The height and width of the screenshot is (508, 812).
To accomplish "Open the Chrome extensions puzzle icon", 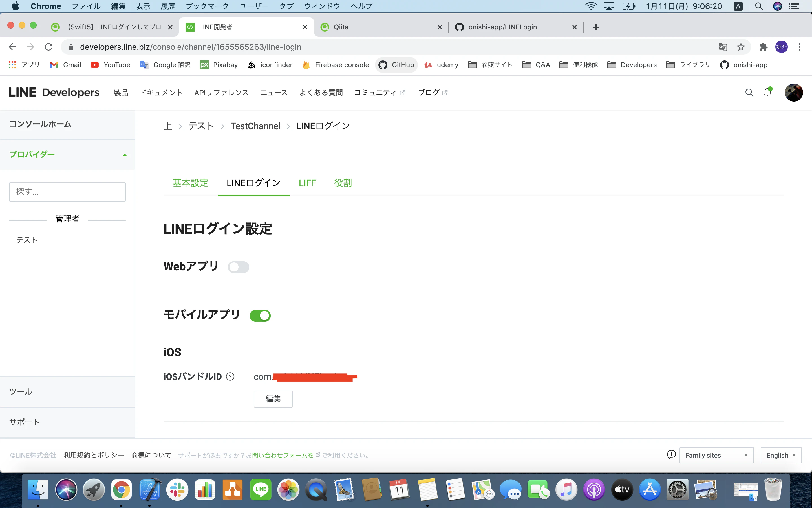I will [763, 47].
